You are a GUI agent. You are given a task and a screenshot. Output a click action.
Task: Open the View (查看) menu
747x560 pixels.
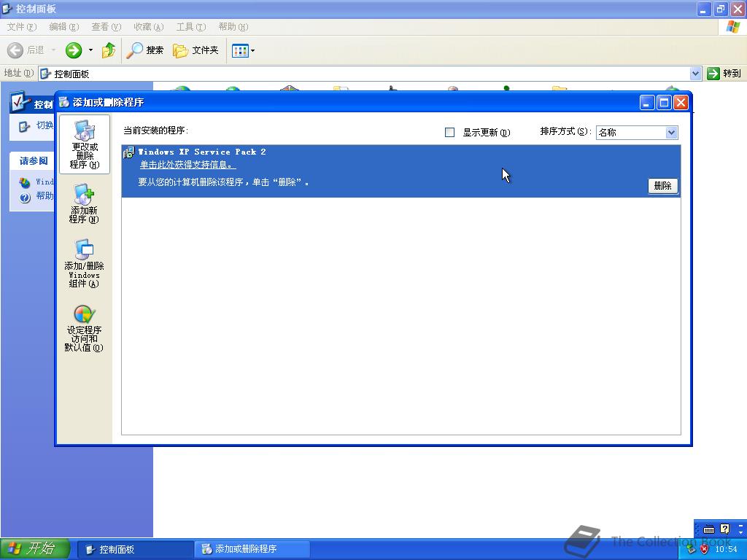[107, 27]
